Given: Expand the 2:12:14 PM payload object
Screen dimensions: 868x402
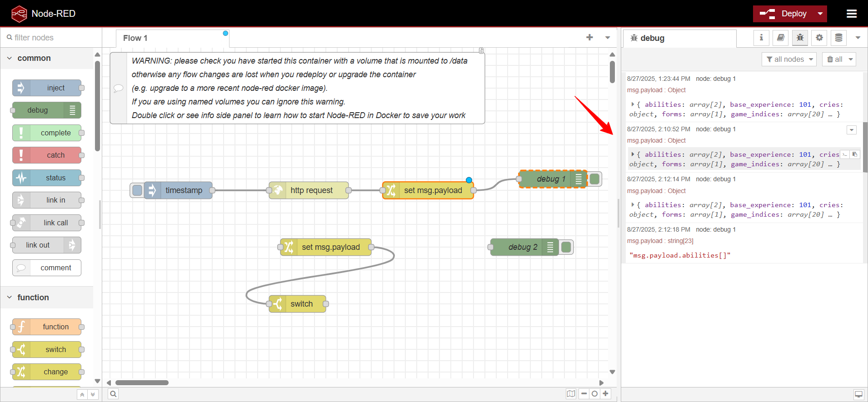Looking at the screenshot, I should [x=633, y=205].
